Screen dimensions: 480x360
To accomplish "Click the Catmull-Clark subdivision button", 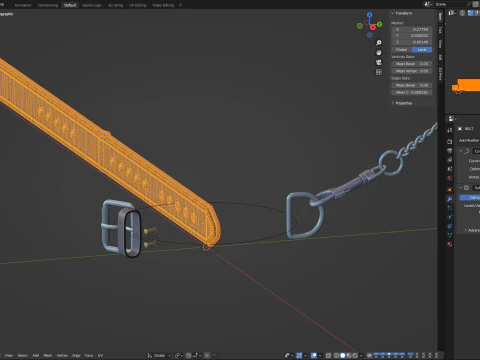I will [470, 198].
